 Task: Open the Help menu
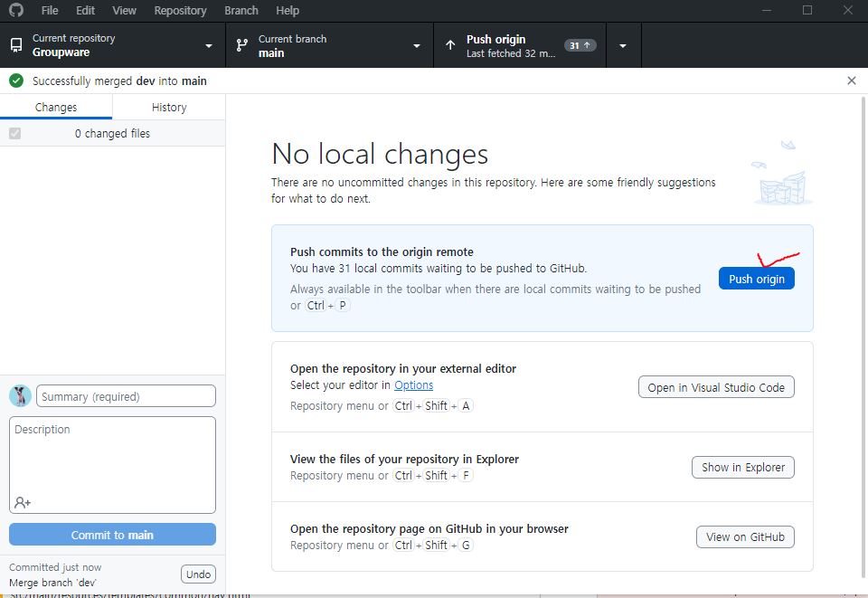point(288,11)
